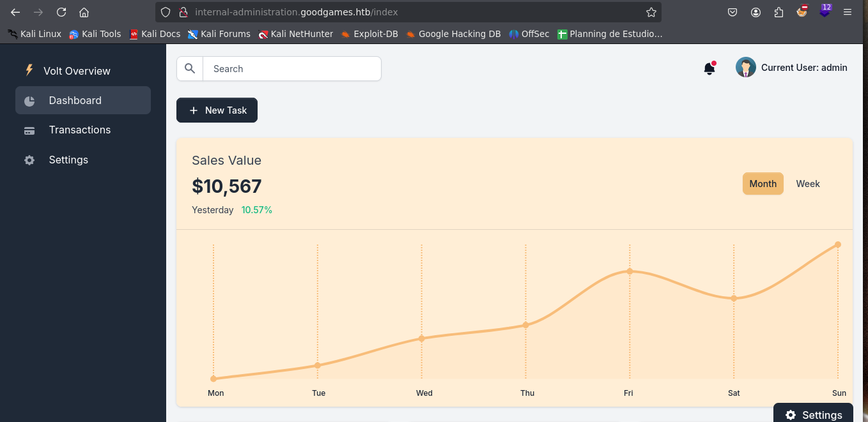Viewport: 868px width, 422px height.
Task: Click the Sunday data point on chart
Action: [x=837, y=245]
